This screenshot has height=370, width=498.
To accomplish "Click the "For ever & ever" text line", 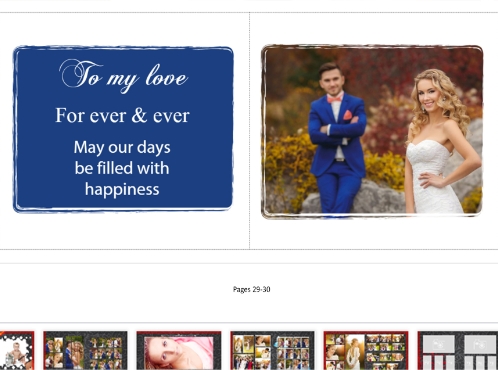I will (x=122, y=115).
